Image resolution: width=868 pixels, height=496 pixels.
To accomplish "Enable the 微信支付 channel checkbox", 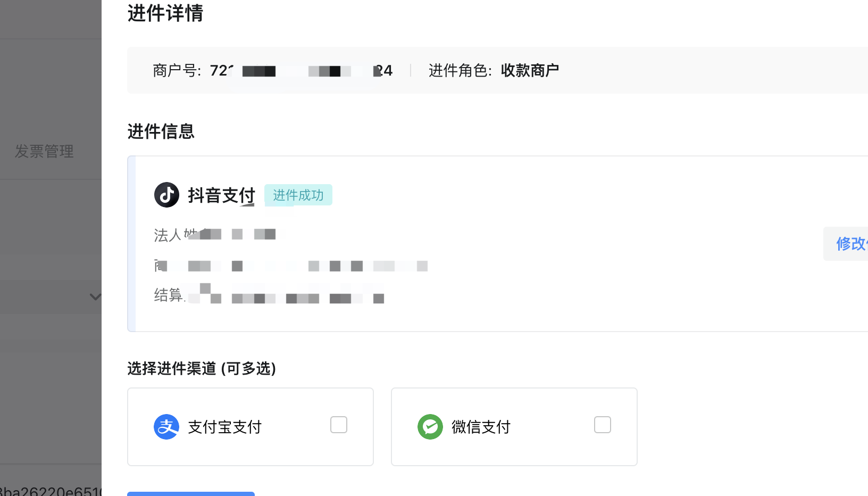I will click(603, 425).
